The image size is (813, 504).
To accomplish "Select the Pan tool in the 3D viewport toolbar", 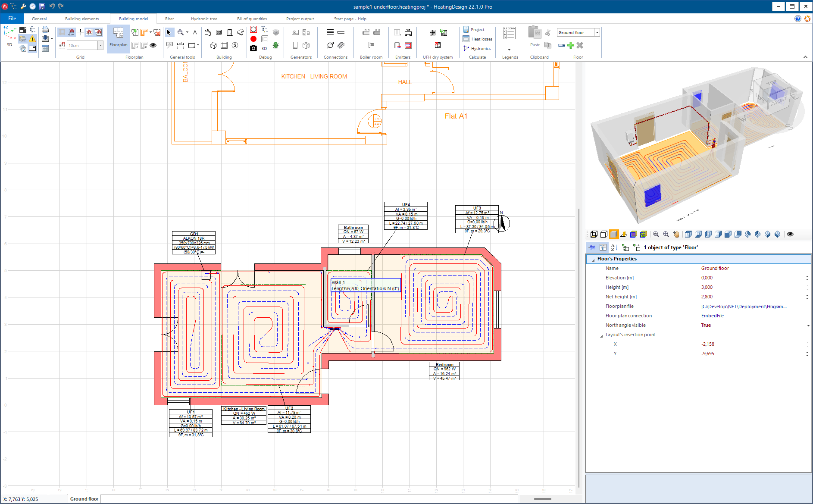I will pyautogui.click(x=676, y=234).
